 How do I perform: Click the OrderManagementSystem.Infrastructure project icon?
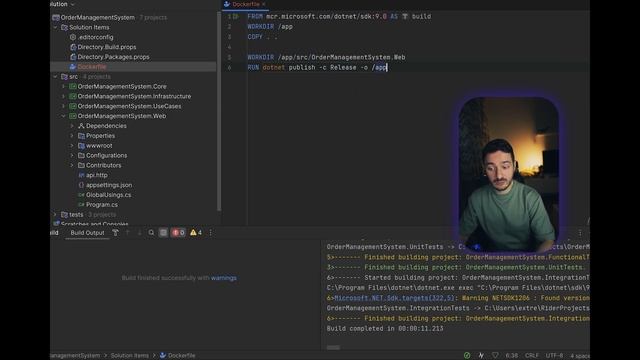pyautogui.click(x=73, y=96)
